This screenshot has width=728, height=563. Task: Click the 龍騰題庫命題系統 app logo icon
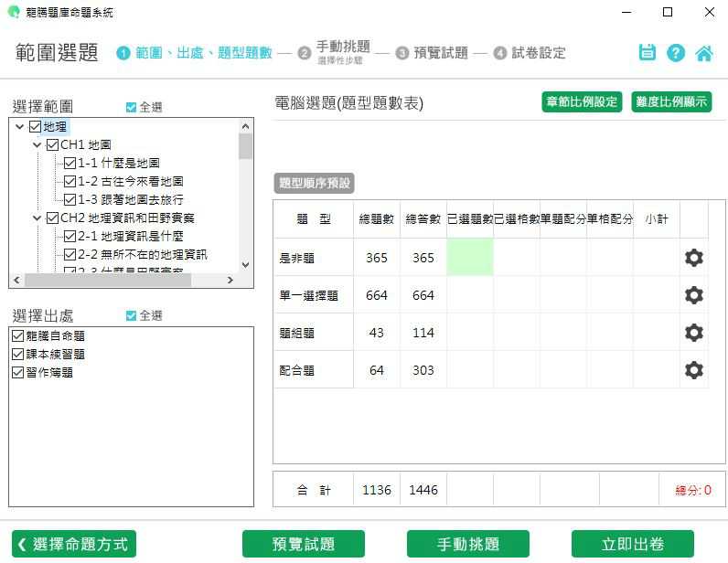tap(14, 12)
